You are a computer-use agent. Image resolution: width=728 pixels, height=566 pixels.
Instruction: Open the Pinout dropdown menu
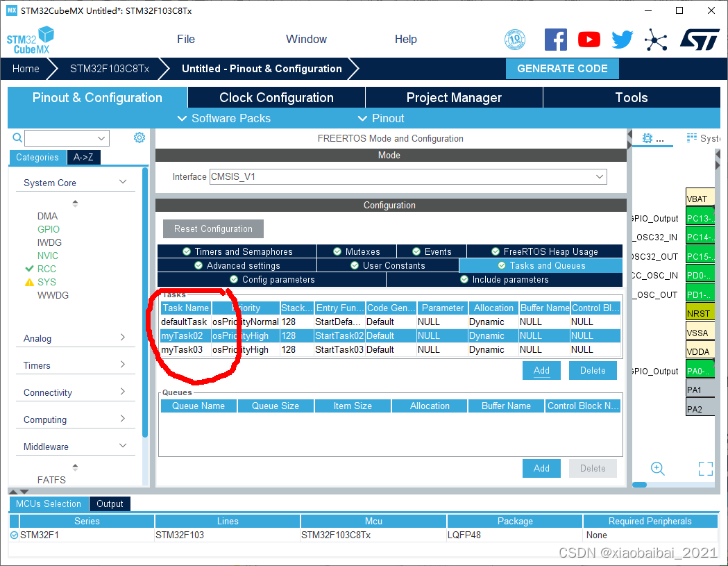[381, 118]
